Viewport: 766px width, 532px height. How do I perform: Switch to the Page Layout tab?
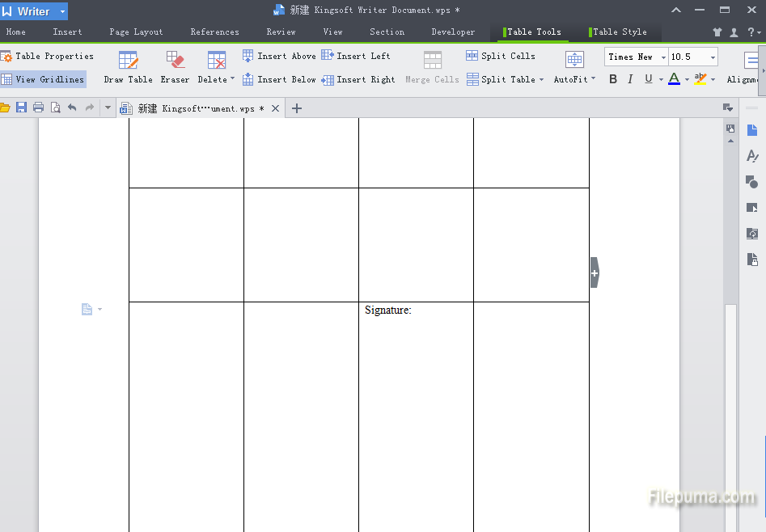136,32
